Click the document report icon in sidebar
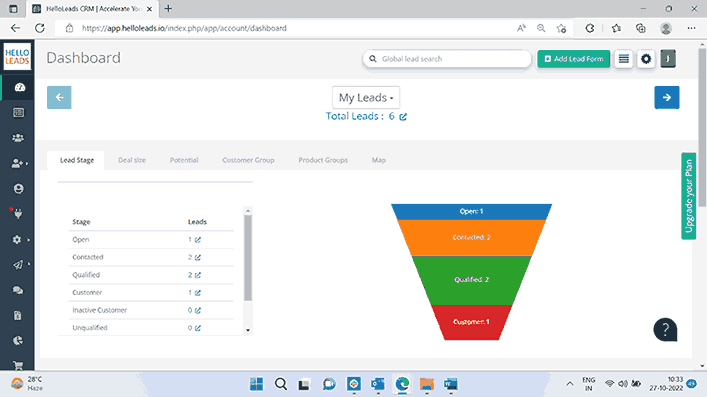This screenshot has width=707, height=397. coord(18,315)
